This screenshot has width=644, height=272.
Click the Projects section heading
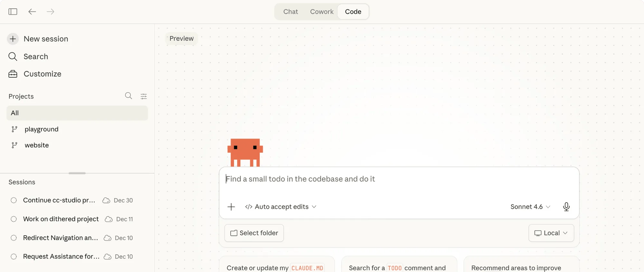(x=21, y=96)
